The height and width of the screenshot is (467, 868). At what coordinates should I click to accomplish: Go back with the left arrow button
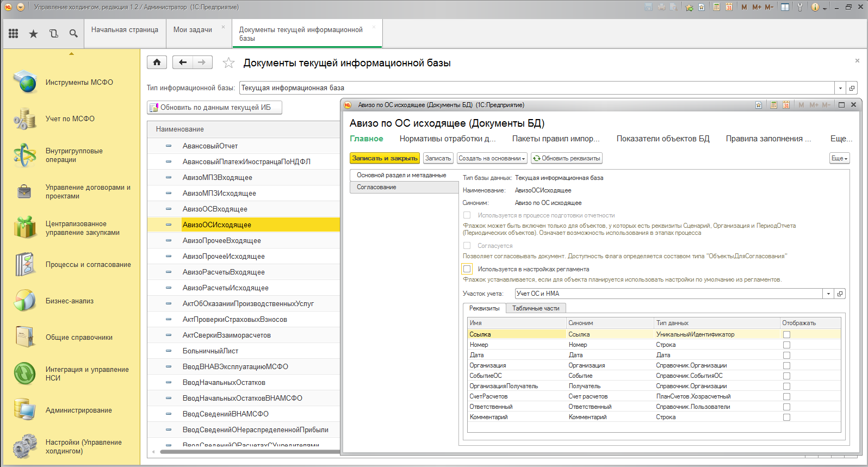coord(183,63)
